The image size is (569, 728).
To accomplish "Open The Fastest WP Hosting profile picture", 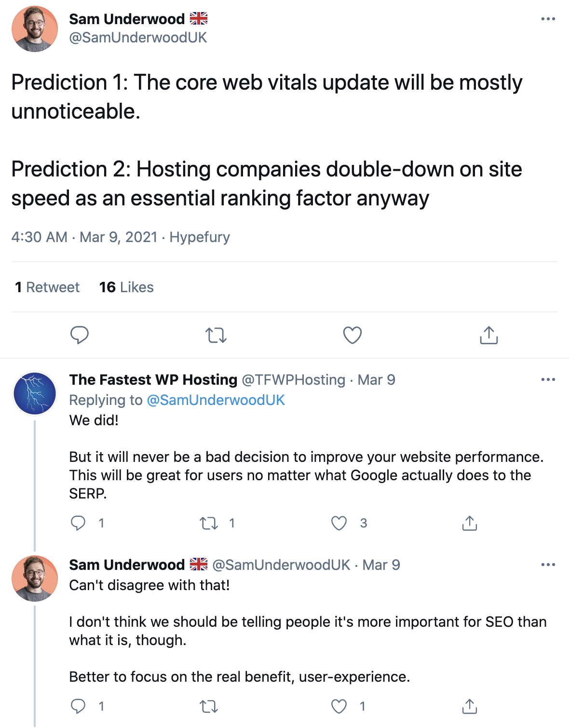I will tap(35, 393).
